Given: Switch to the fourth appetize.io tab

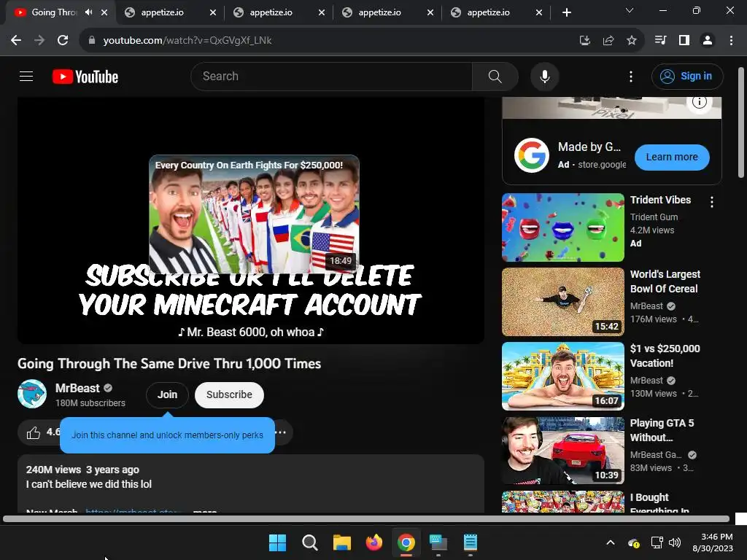Looking at the screenshot, I should coord(496,12).
